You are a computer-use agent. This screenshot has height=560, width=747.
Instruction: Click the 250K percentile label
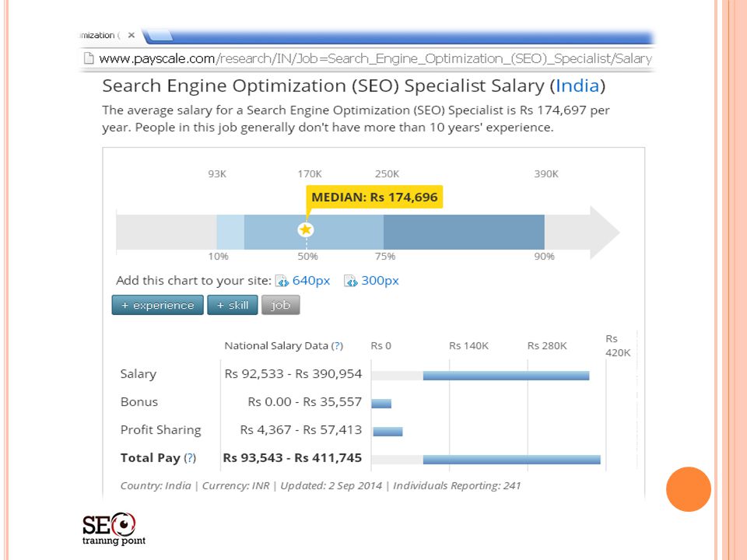[387, 173]
